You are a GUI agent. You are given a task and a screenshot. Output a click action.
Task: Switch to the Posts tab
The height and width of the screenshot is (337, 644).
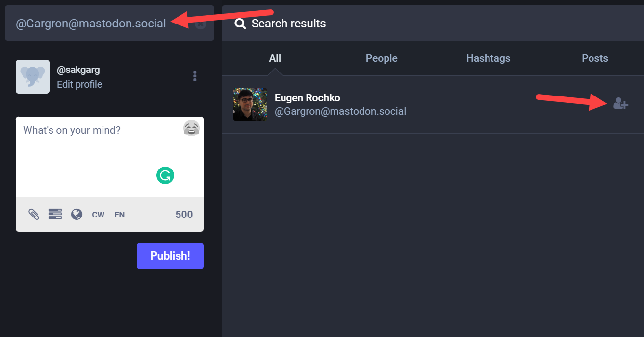pos(595,58)
